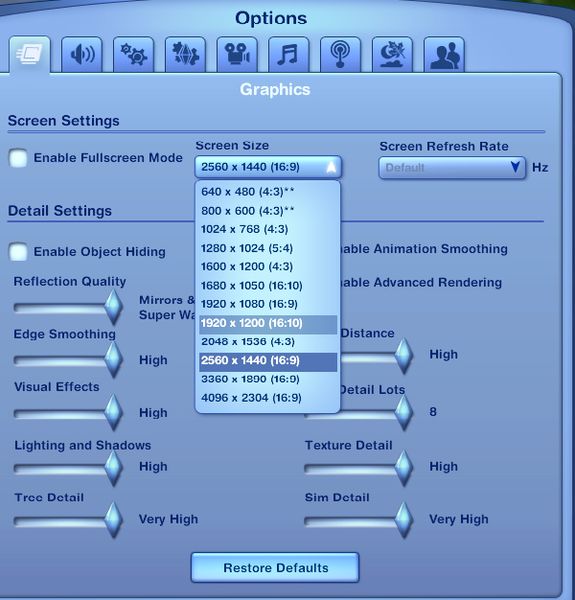This screenshot has width=575, height=600.
Task: Click the Reflection Quality slider handle
Action: [113, 307]
